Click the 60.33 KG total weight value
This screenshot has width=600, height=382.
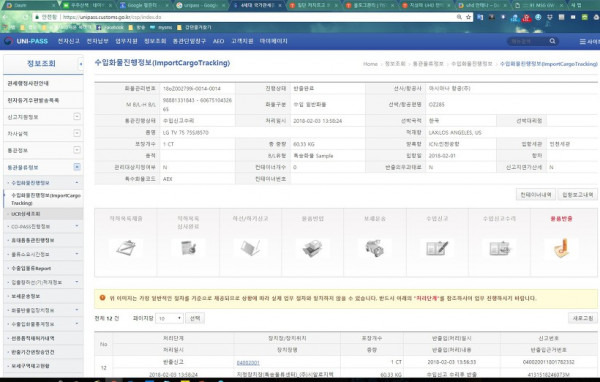(304, 144)
